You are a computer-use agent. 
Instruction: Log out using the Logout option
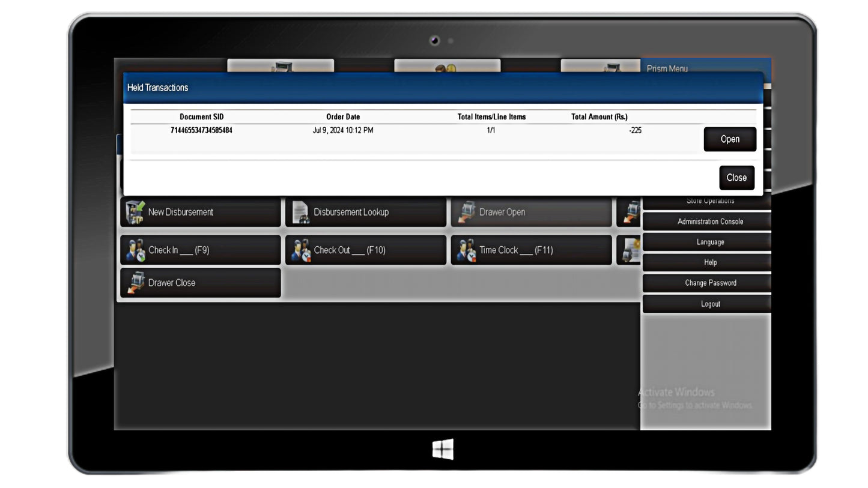coord(710,304)
